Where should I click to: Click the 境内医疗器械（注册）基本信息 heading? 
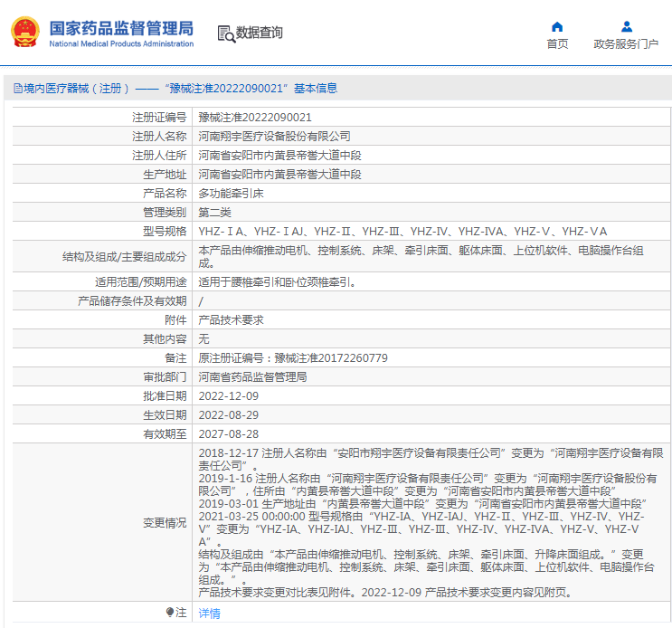tap(180, 89)
